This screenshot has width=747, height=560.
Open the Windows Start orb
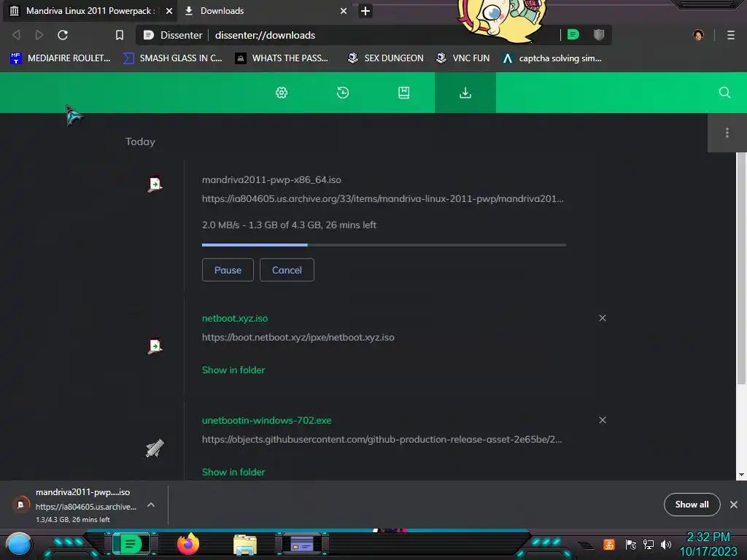pos(18,545)
